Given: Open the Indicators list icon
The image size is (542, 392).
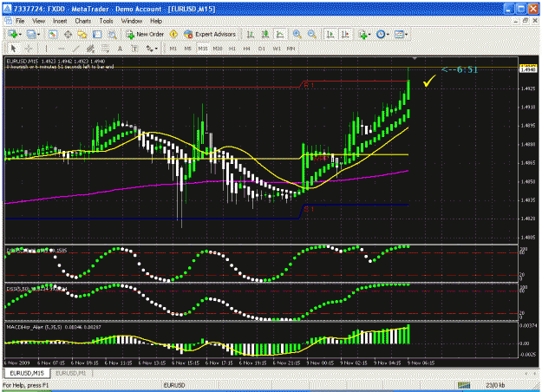Looking at the screenshot, I should coord(362,34).
